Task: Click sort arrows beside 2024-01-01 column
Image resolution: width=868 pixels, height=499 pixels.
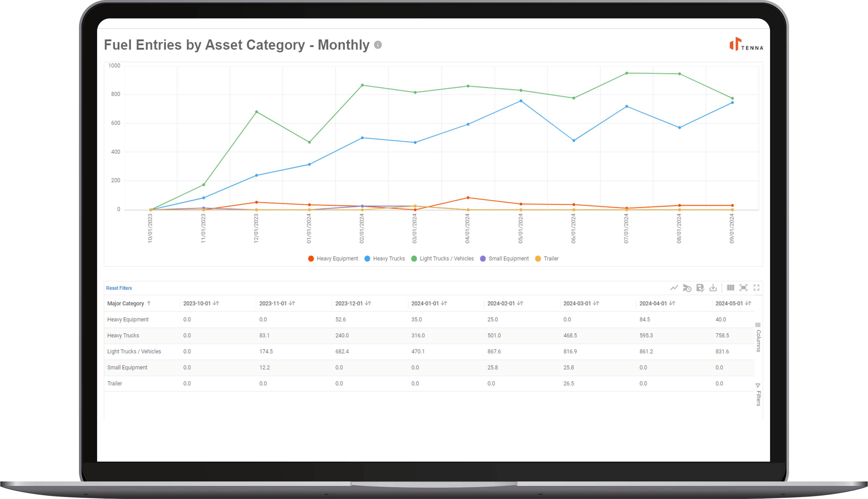Action: (x=444, y=303)
